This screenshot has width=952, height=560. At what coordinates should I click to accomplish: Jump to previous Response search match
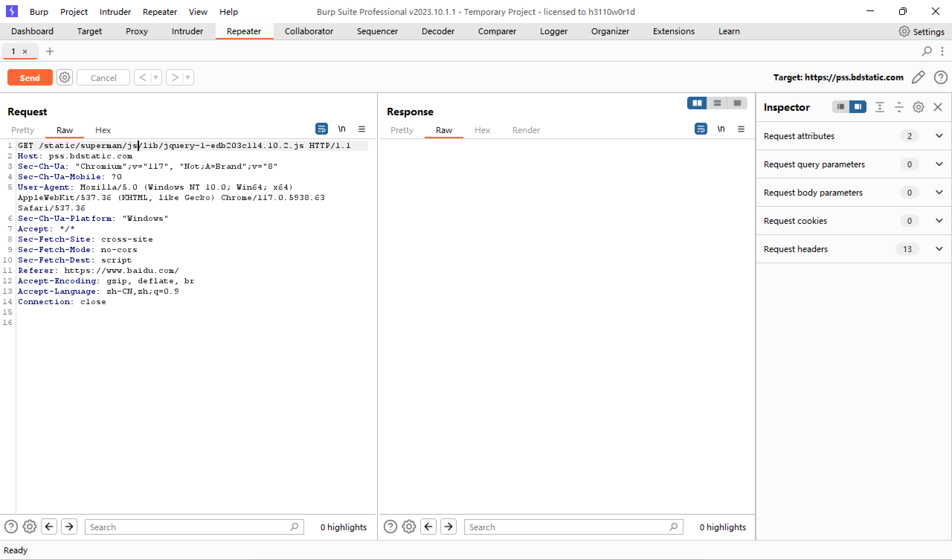click(x=428, y=527)
